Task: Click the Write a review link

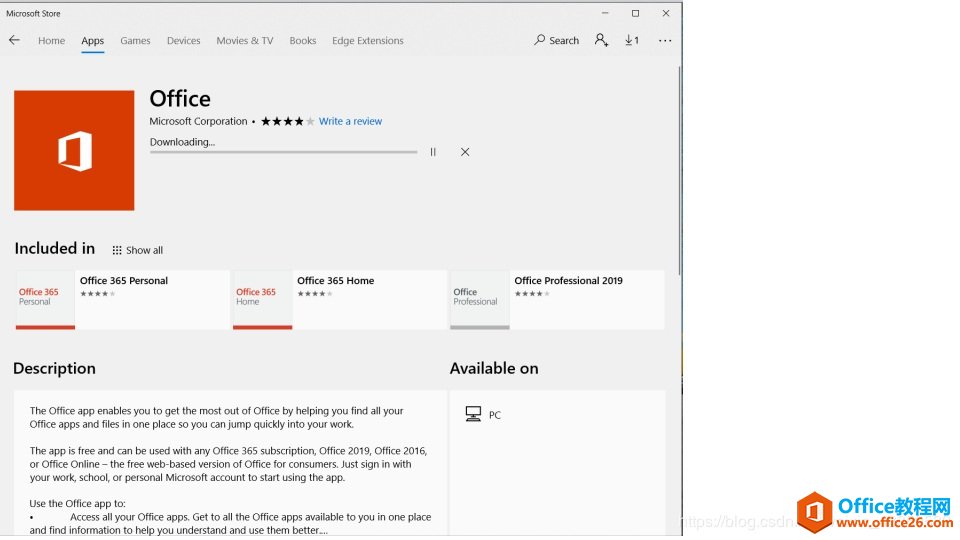Action: point(350,122)
